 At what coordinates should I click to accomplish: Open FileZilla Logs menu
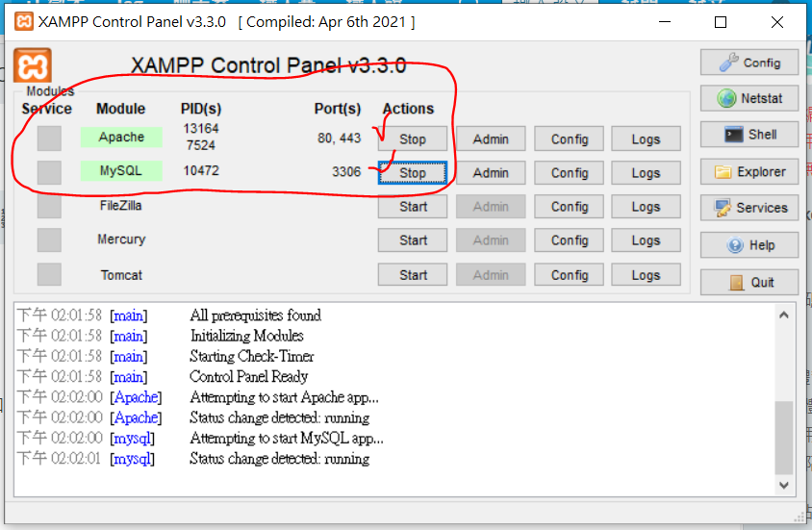646,207
